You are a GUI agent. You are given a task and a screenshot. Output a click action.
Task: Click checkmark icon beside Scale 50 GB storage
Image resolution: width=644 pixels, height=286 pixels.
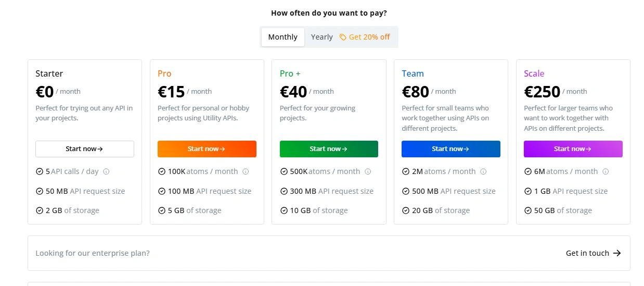pos(528,210)
